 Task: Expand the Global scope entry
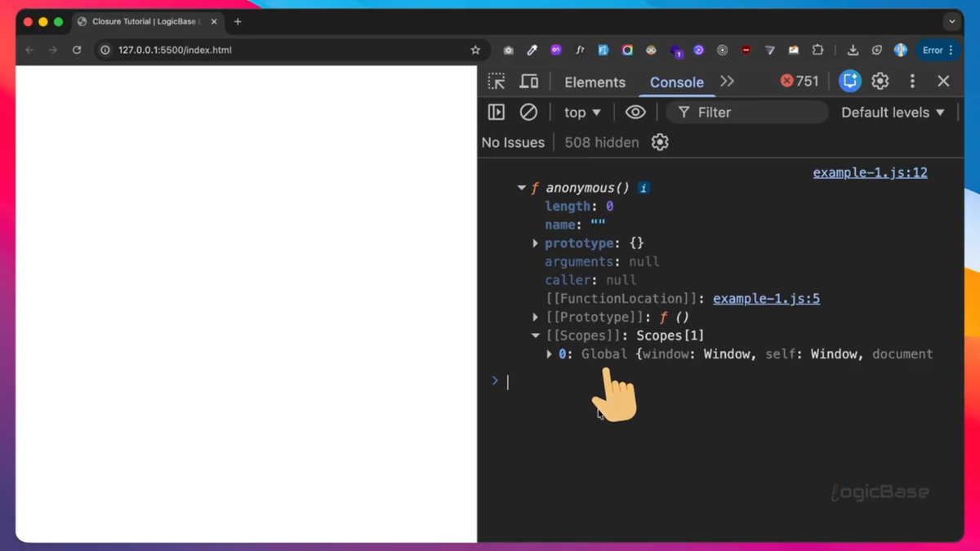coord(549,353)
